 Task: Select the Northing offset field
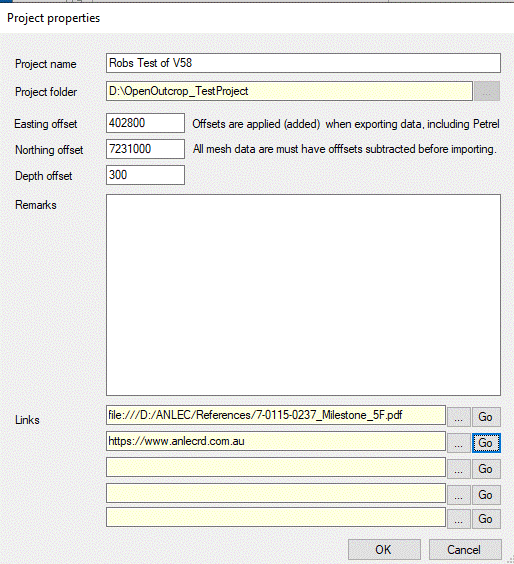point(145,149)
